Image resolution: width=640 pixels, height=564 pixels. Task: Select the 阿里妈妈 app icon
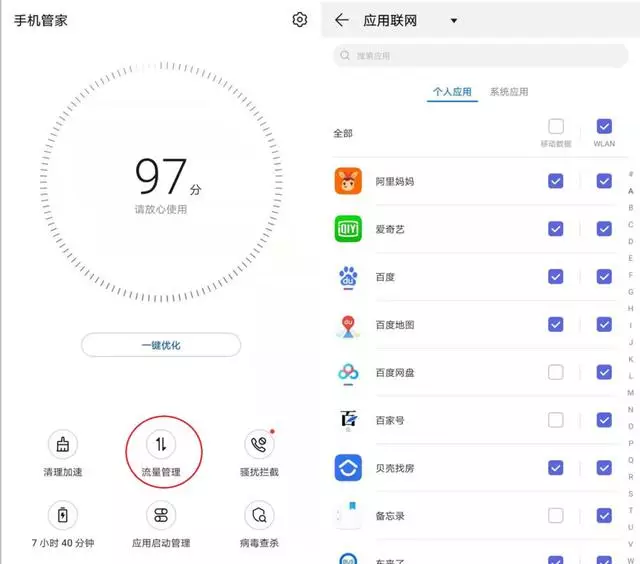tap(348, 181)
